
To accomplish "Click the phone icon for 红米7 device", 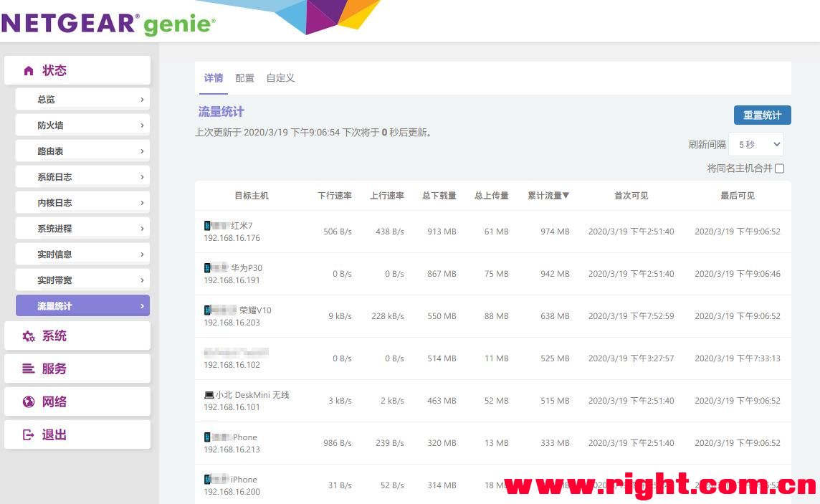I will (x=208, y=226).
